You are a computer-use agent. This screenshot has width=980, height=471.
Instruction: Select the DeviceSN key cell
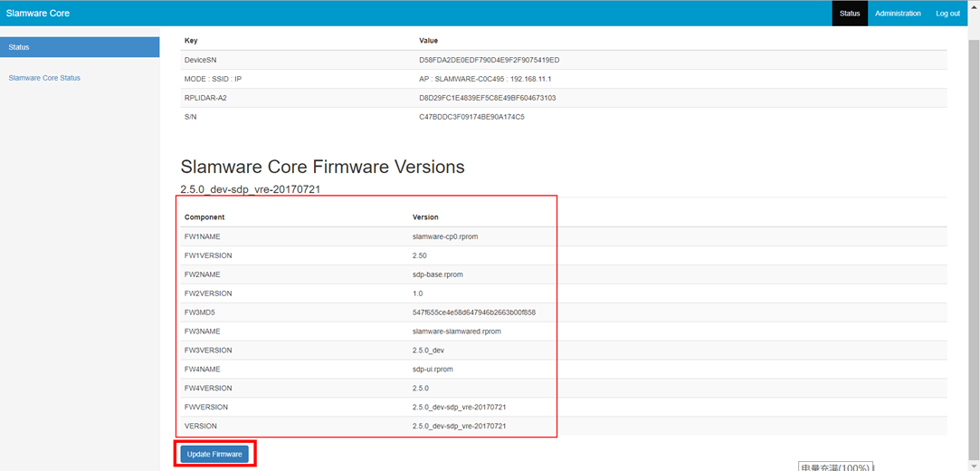pos(201,60)
